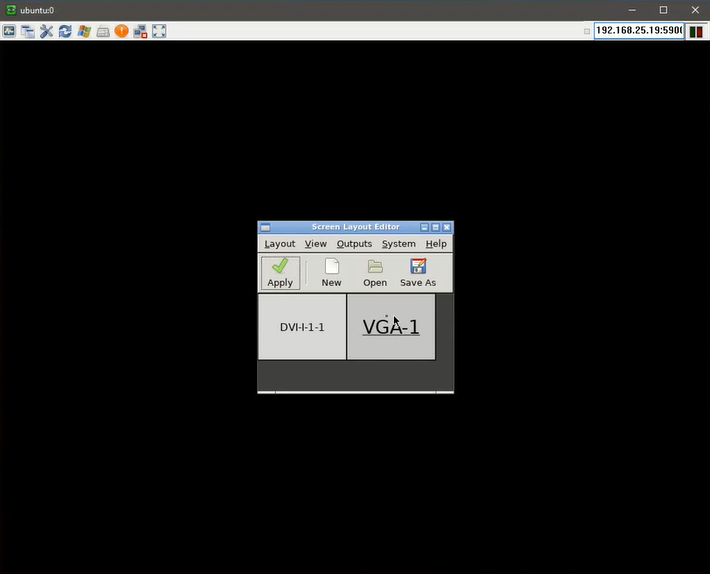Open the Outputs menu

pyautogui.click(x=354, y=244)
